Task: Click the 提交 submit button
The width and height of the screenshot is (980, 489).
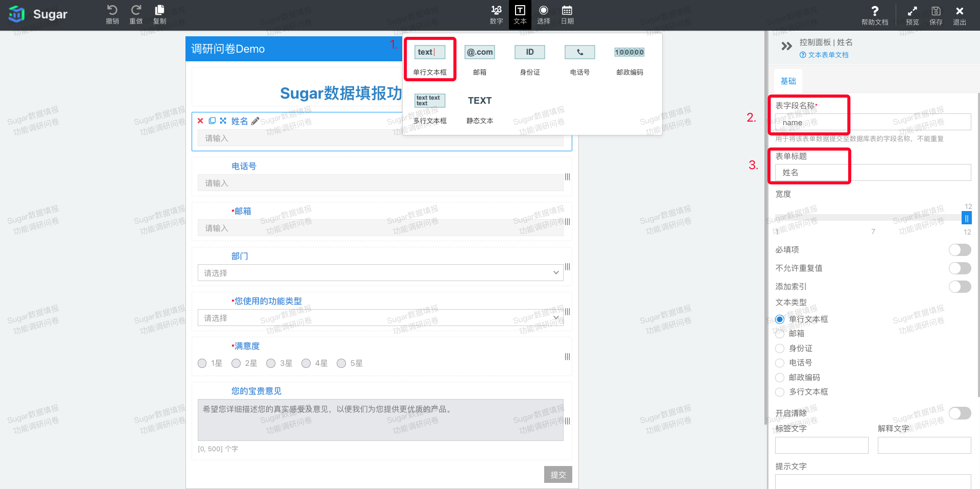Action: coord(558,475)
